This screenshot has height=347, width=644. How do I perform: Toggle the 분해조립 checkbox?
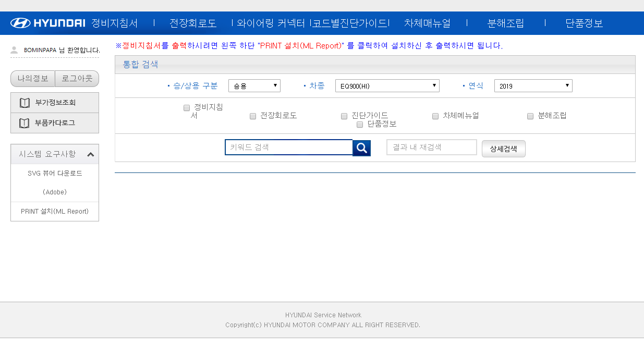530,116
